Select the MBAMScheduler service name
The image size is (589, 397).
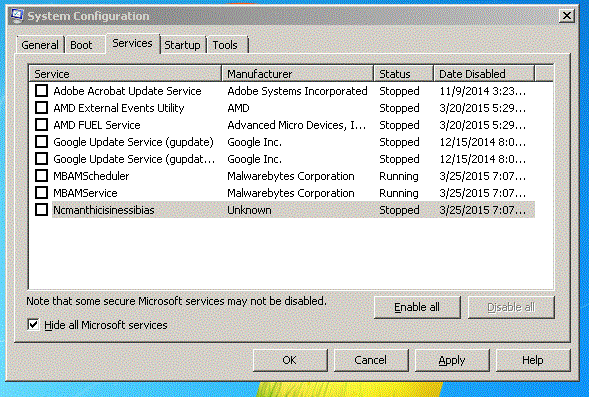[91, 176]
